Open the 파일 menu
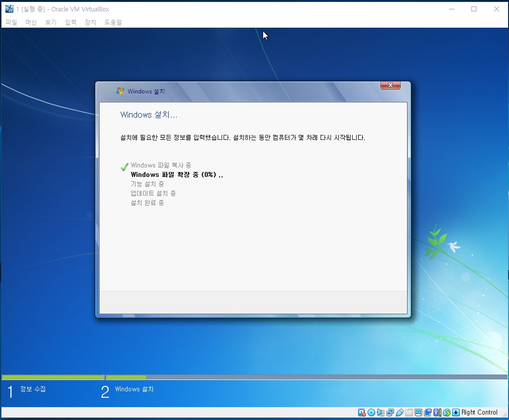Image resolution: width=509 pixels, height=420 pixels. tap(11, 22)
